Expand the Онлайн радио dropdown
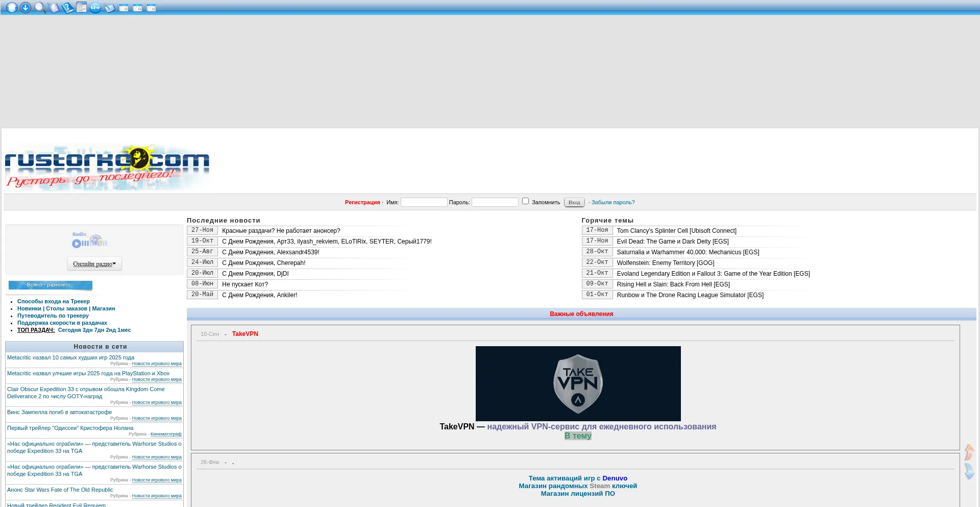Image resolution: width=980 pixels, height=507 pixels. click(x=94, y=264)
